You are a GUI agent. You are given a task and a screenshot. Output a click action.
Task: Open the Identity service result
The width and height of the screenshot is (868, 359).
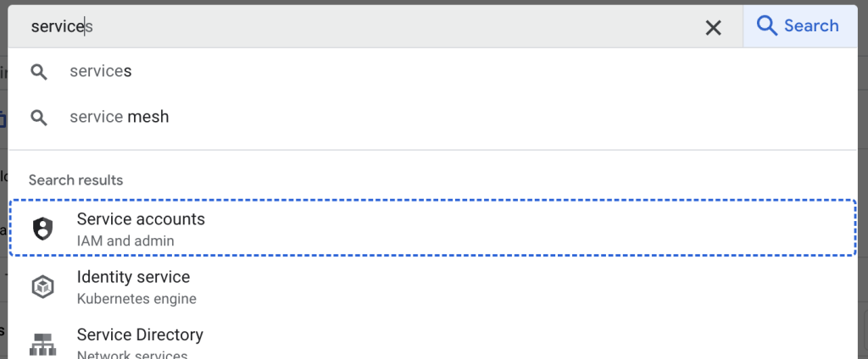pyautogui.click(x=433, y=286)
